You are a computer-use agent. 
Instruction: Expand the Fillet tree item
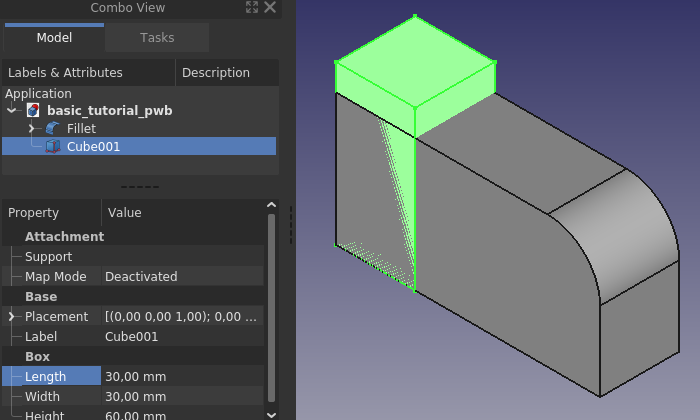tap(32, 129)
